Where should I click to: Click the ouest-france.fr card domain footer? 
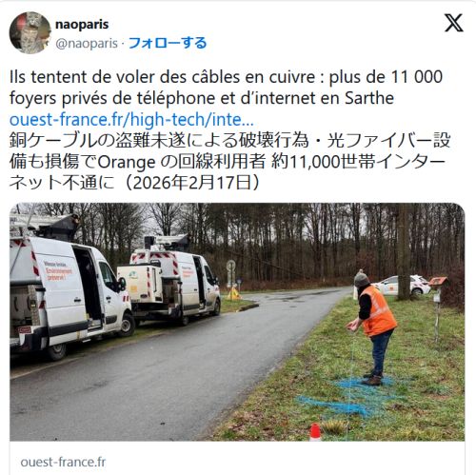(63, 462)
